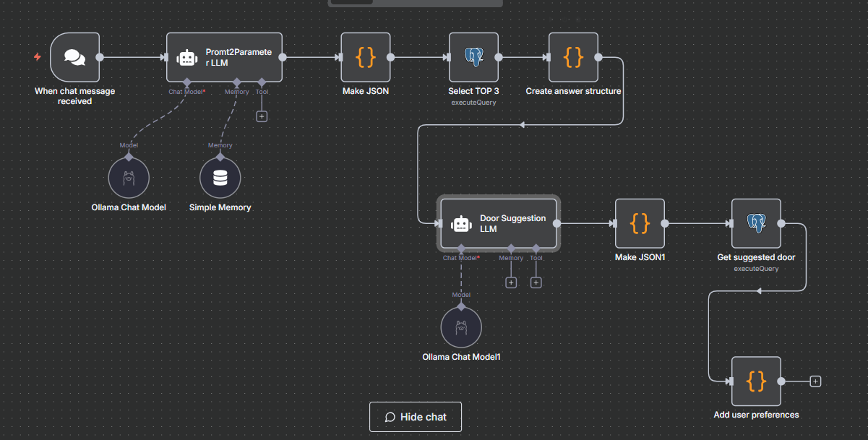The image size is (868, 440).
Task: Open the Get suggested door node
Action: click(x=756, y=224)
